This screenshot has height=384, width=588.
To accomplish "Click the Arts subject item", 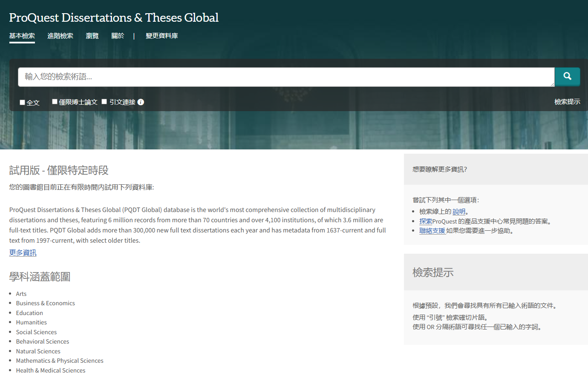I will (x=21, y=294).
